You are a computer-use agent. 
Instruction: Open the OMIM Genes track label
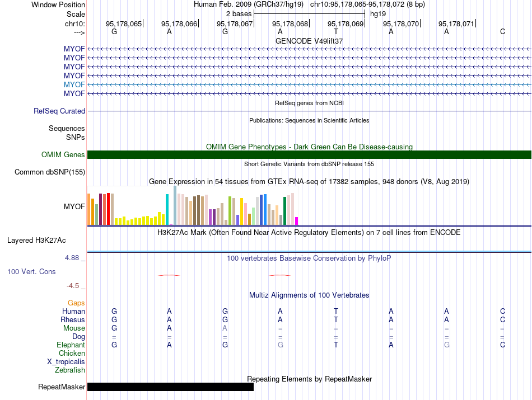click(63, 154)
